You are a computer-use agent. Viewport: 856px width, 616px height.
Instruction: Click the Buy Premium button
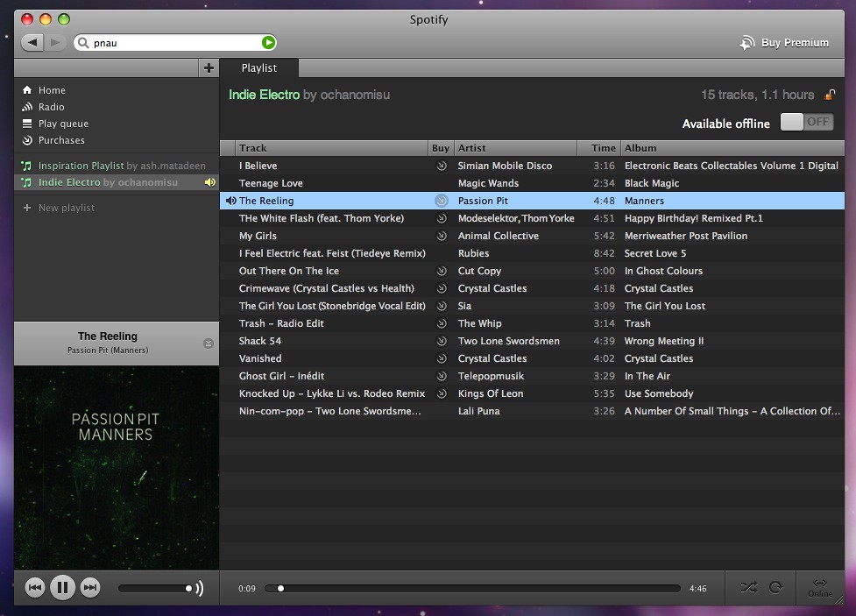(785, 42)
